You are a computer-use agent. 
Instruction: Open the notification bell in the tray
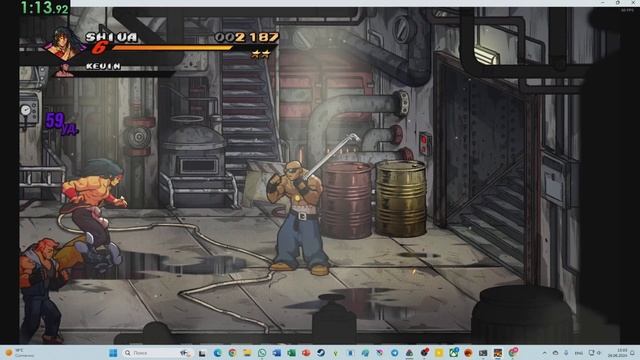click(x=632, y=353)
